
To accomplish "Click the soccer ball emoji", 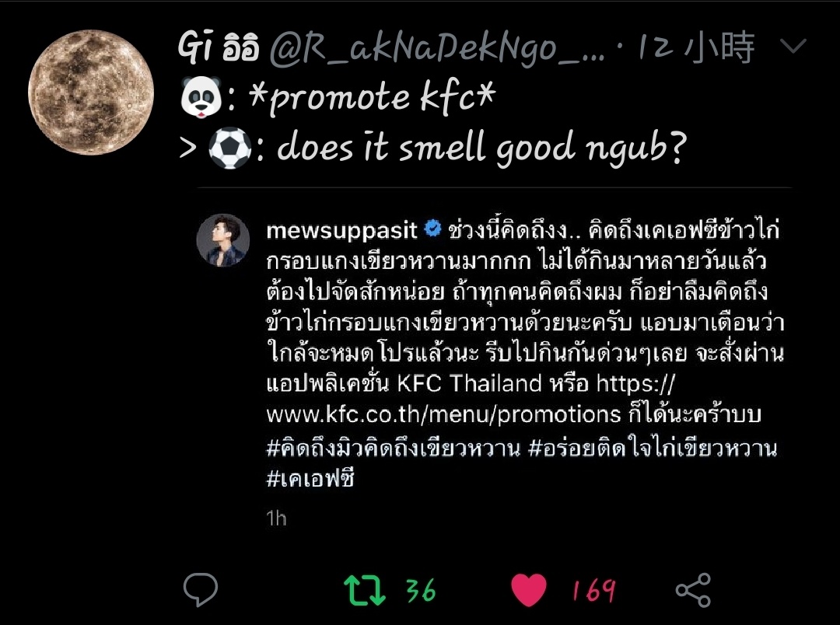I will (229, 148).
